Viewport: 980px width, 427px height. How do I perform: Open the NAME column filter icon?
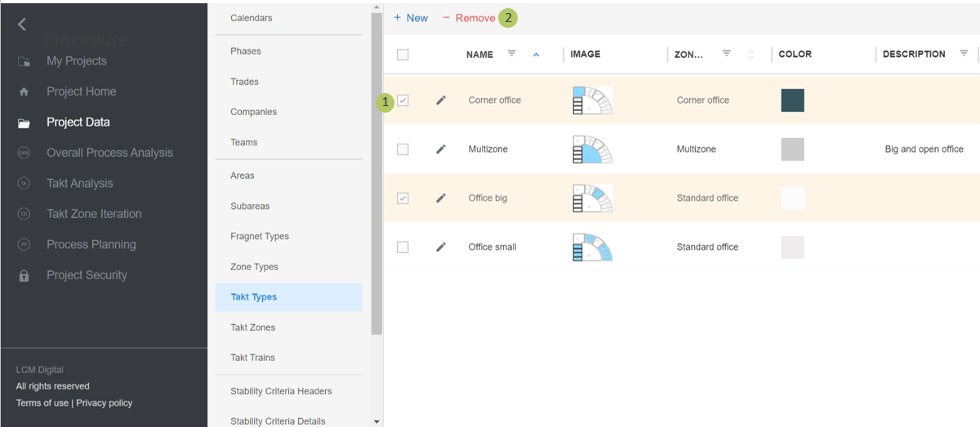pos(512,54)
